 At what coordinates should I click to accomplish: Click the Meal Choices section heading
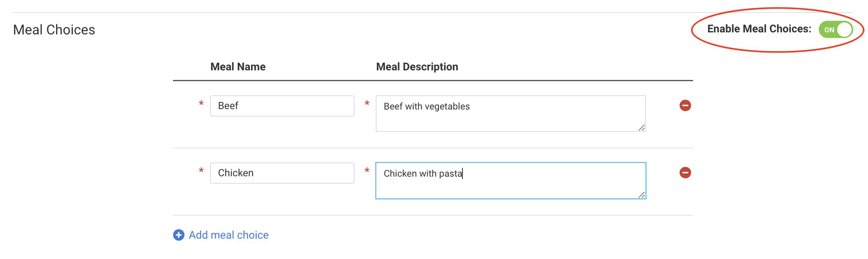(x=54, y=30)
